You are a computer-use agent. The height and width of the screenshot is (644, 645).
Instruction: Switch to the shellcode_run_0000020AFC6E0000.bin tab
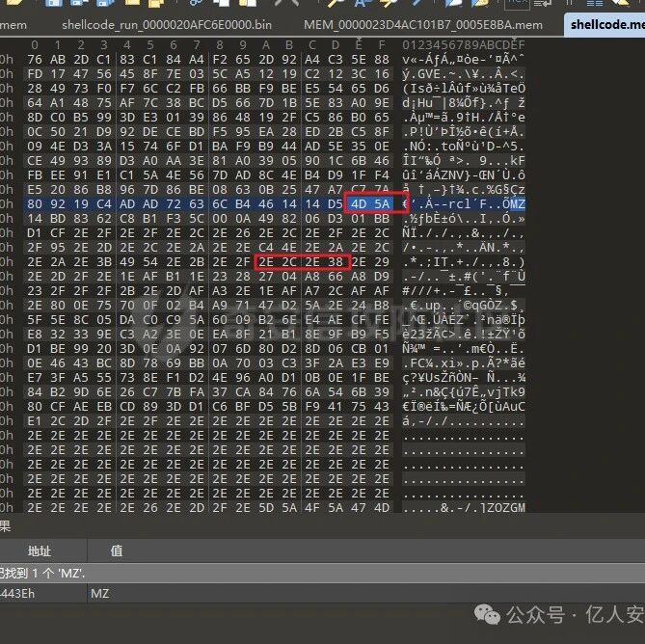[167, 25]
